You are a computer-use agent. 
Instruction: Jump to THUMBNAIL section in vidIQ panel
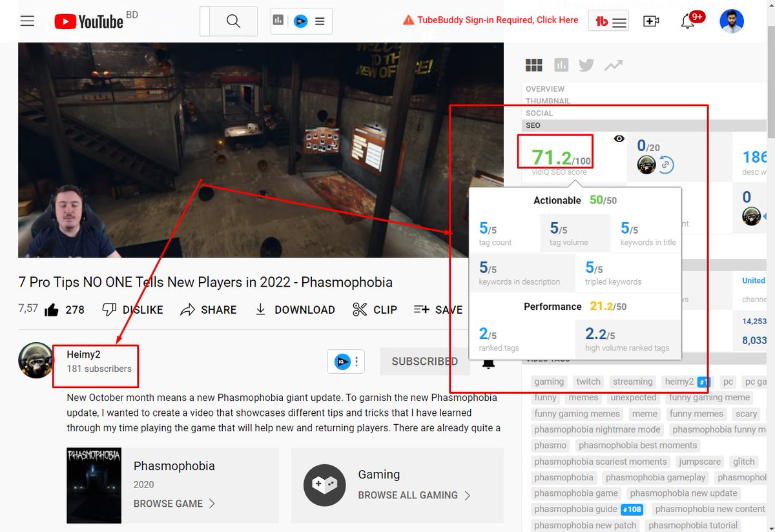coord(548,101)
